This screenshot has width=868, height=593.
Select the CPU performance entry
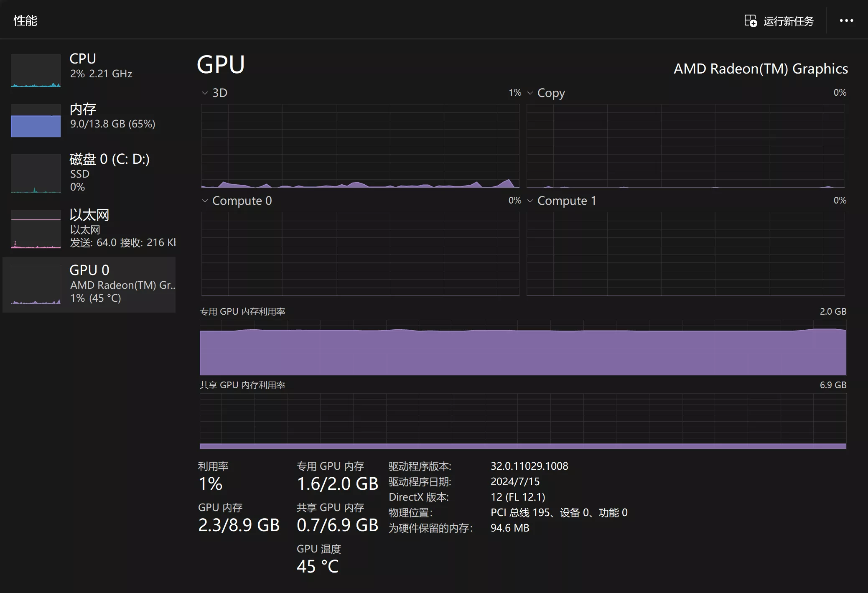[89, 69]
